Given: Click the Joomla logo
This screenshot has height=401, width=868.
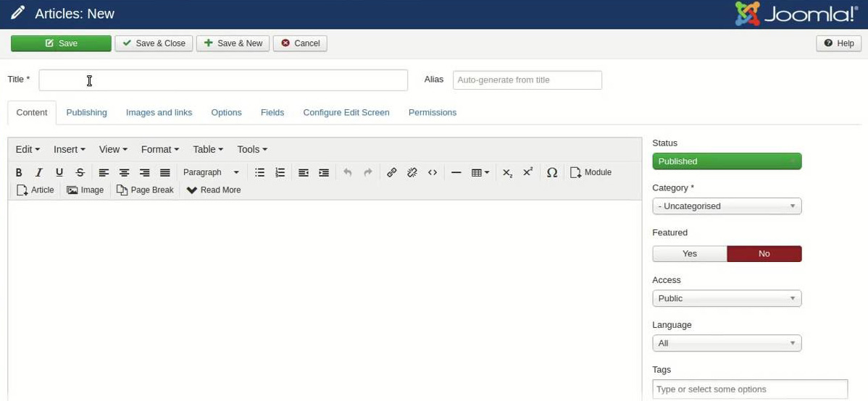Looking at the screenshot, I should pyautogui.click(x=796, y=14).
